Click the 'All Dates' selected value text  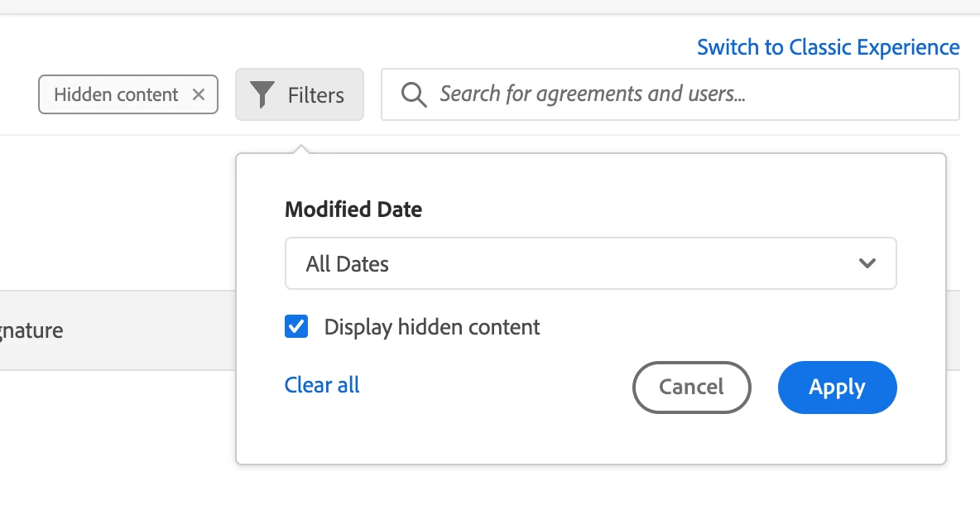pos(348,264)
